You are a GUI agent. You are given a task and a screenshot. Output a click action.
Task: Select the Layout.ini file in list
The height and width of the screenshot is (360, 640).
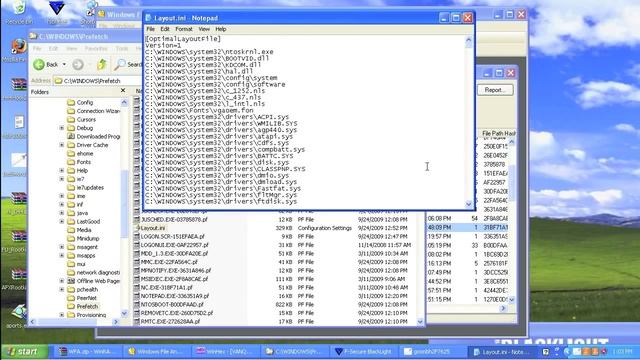click(153, 228)
